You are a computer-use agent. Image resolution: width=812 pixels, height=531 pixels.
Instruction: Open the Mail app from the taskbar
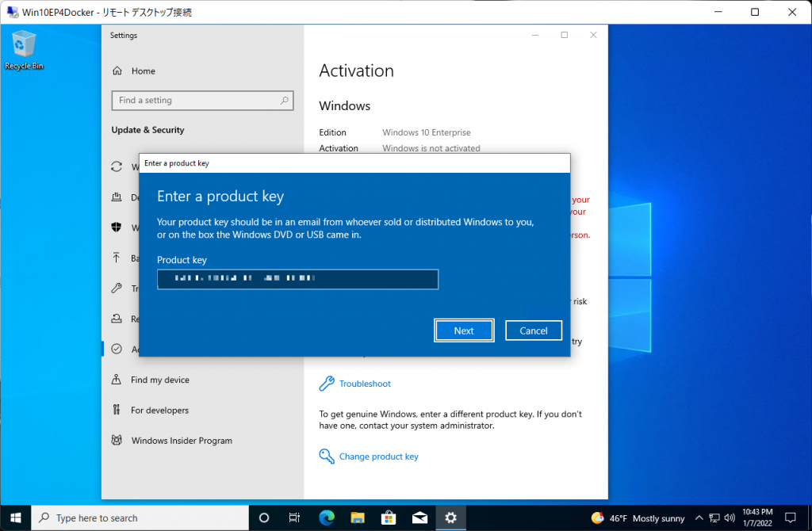(419, 518)
